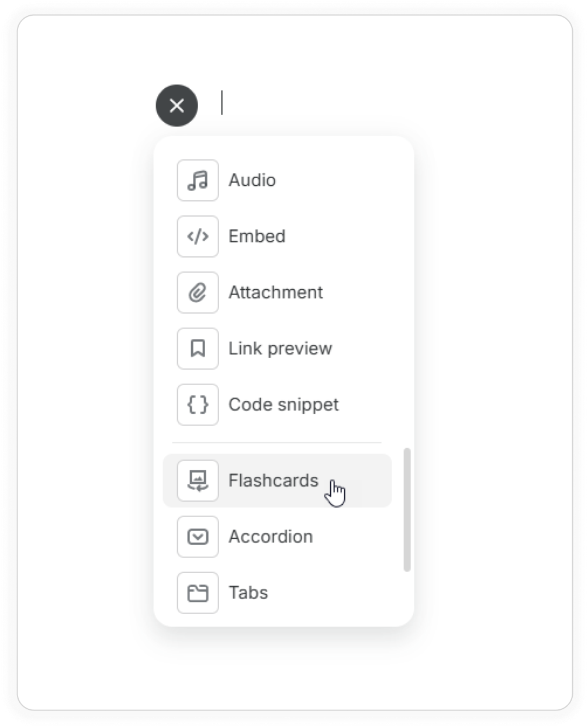The width and height of the screenshot is (588, 728).
Task: Click the Embed code brackets icon
Action: 198,236
